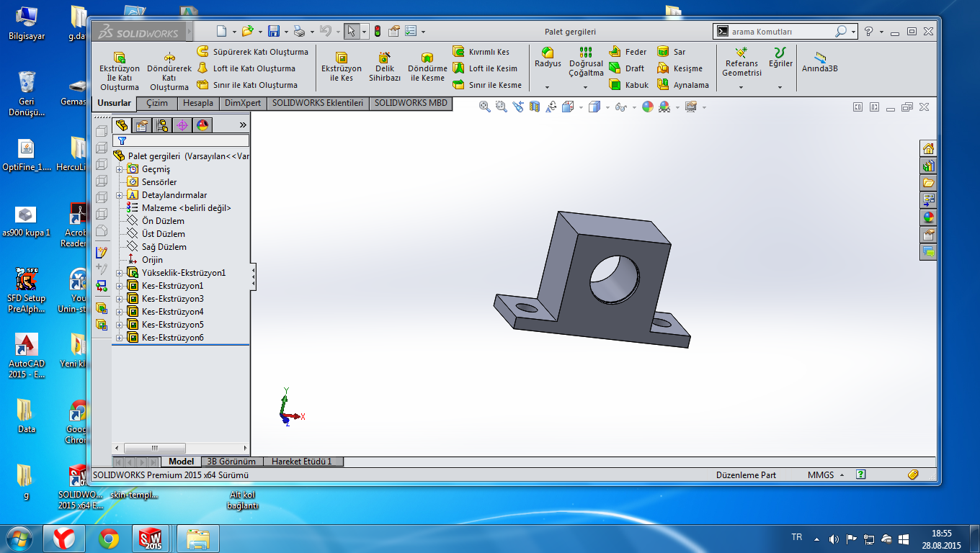
Task: Activate Ekstrüzyon ile Kes tool
Action: [342, 66]
